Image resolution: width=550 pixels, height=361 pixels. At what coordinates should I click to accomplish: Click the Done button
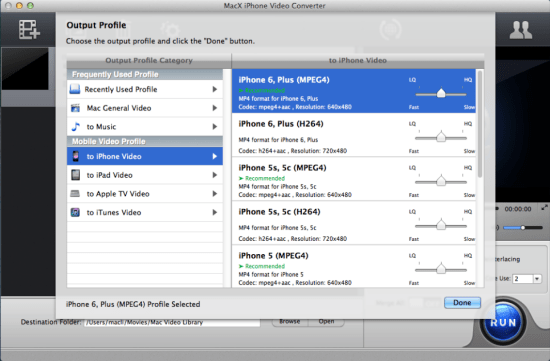click(x=462, y=302)
